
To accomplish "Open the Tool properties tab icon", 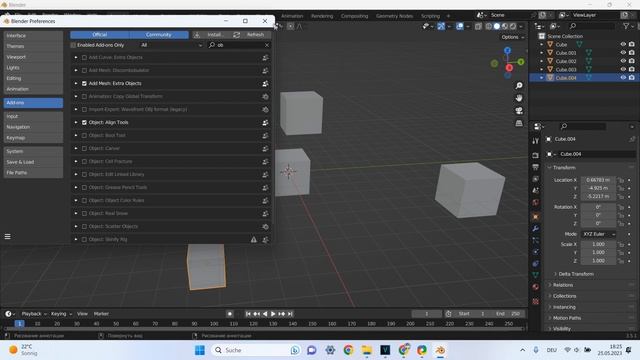I will pos(536,141).
